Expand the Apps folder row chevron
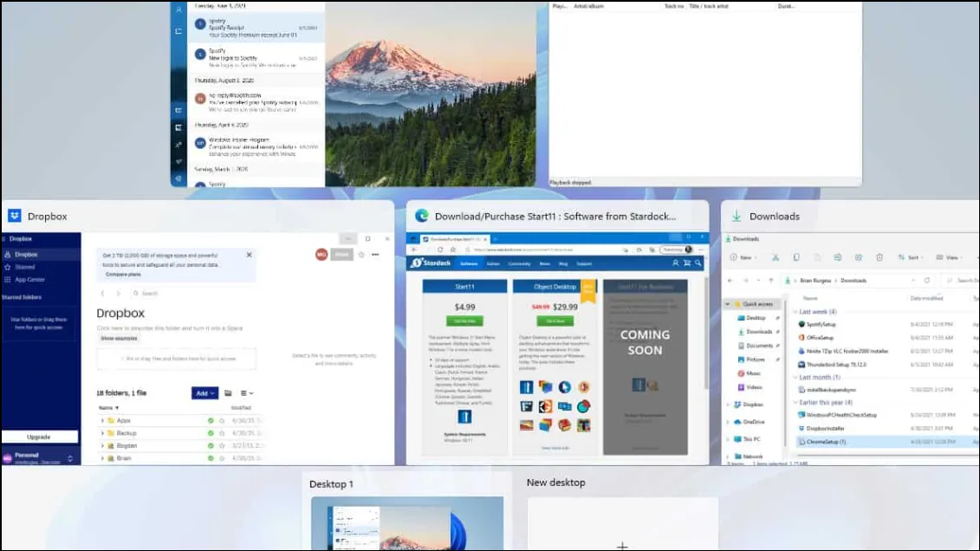The width and height of the screenshot is (980, 551). click(102, 421)
